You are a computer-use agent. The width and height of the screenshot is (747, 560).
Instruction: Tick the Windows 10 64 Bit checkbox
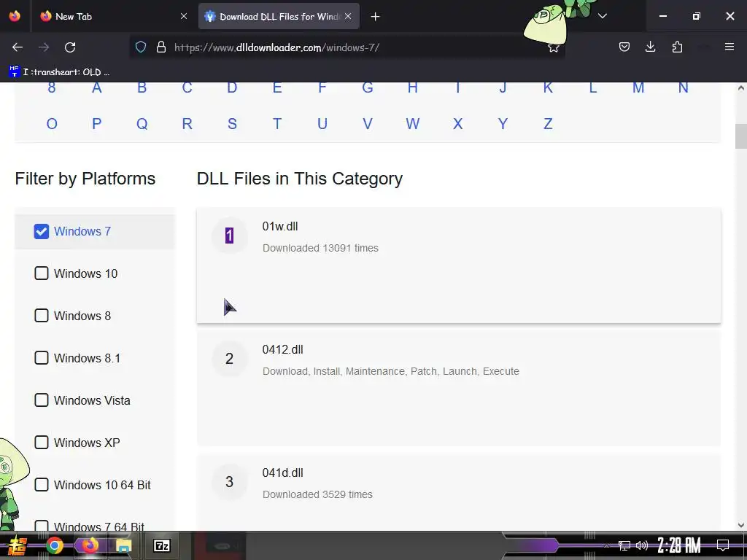pyautogui.click(x=42, y=485)
